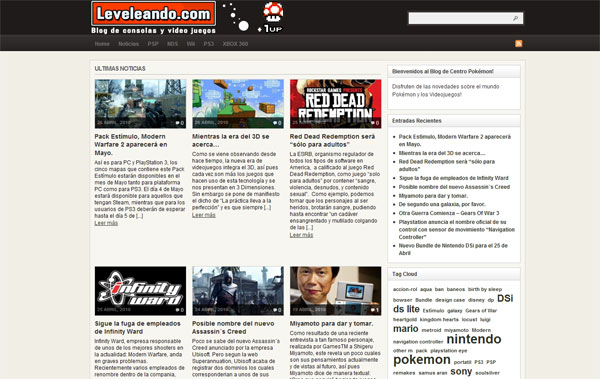The image size is (600, 379).
Task: Open XBOX 360 section in navigation
Action: (x=235, y=44)
